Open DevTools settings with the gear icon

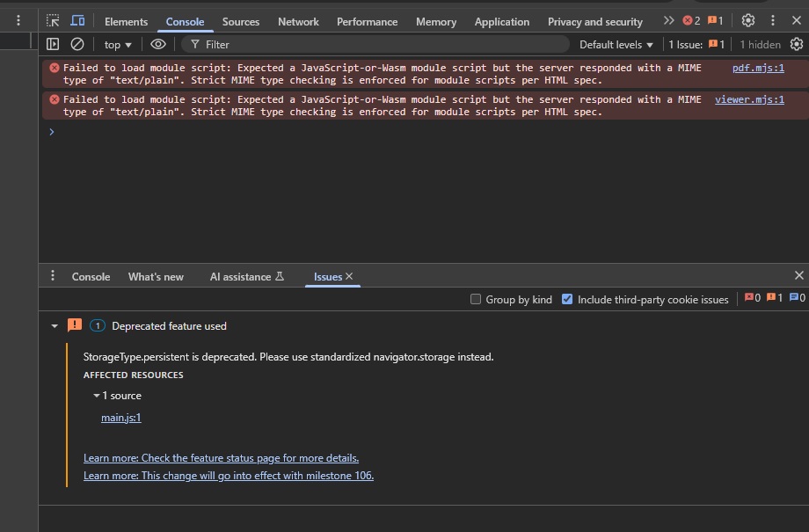748,20
